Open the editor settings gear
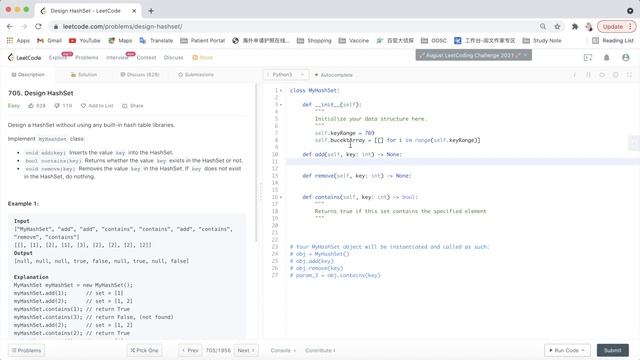The width and height of the screenshot is (640, 360). click(x=616, y=75)
